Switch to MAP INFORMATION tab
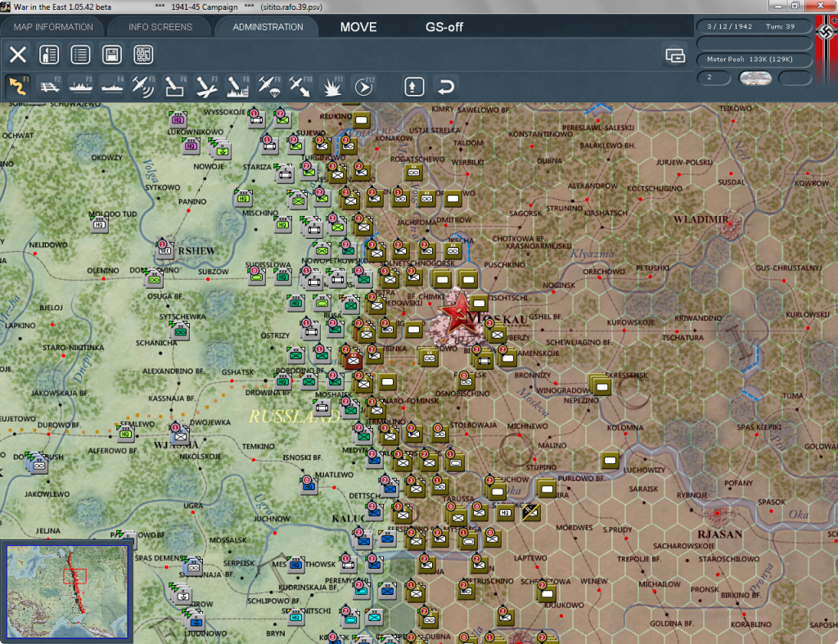 pyautogui.click(x=53, y=27)
